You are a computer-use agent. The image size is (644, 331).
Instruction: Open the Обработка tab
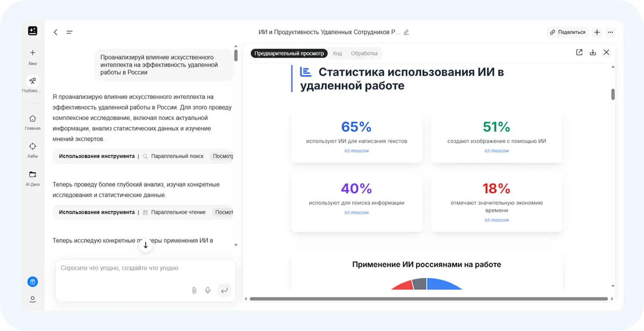coord(364,53)
